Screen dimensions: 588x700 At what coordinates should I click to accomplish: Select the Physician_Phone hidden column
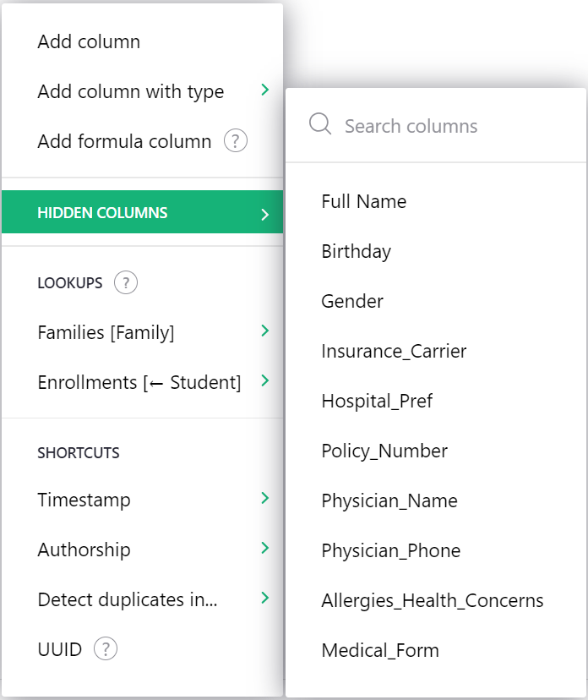click(389, 550)
